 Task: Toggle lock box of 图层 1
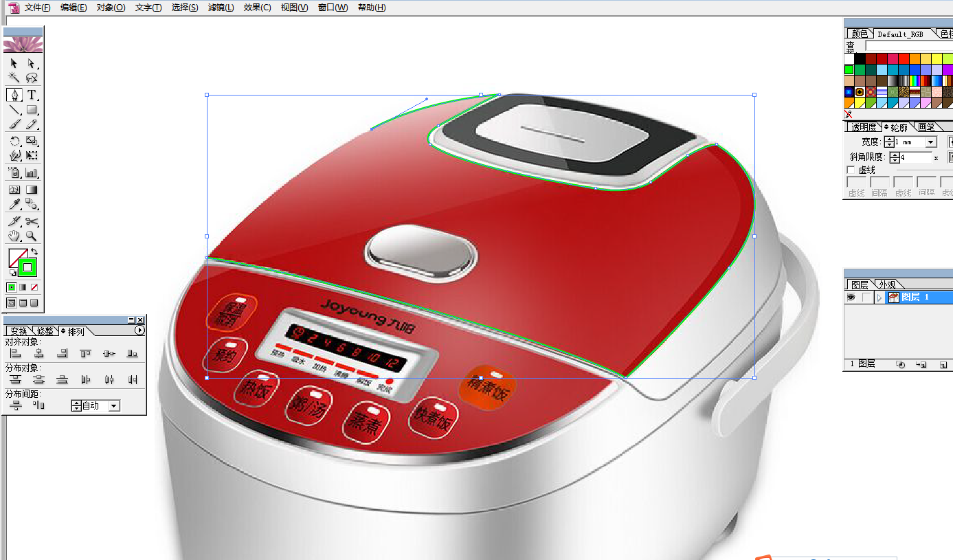pyautogui.click(x=866, y=298)
